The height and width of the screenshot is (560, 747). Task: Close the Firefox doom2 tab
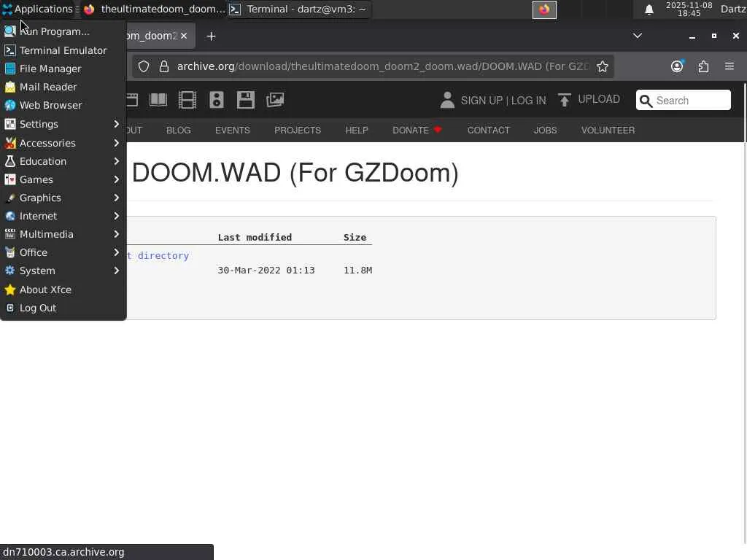tap(184, 36)
